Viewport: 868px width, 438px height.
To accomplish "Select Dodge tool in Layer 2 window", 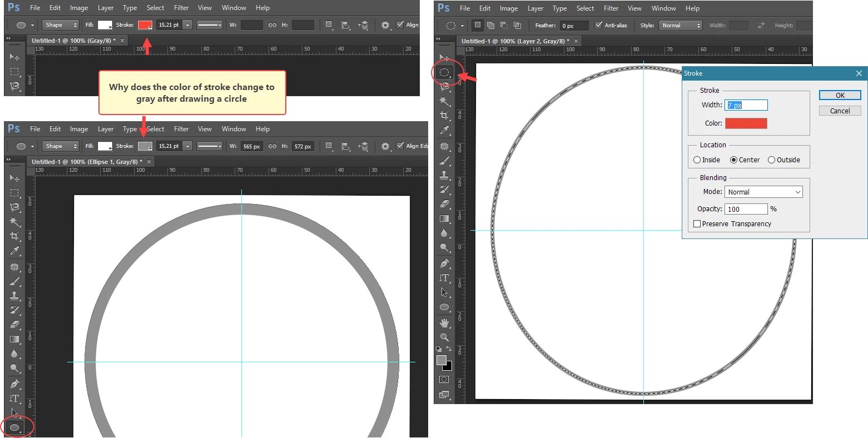I will (444, 248).
